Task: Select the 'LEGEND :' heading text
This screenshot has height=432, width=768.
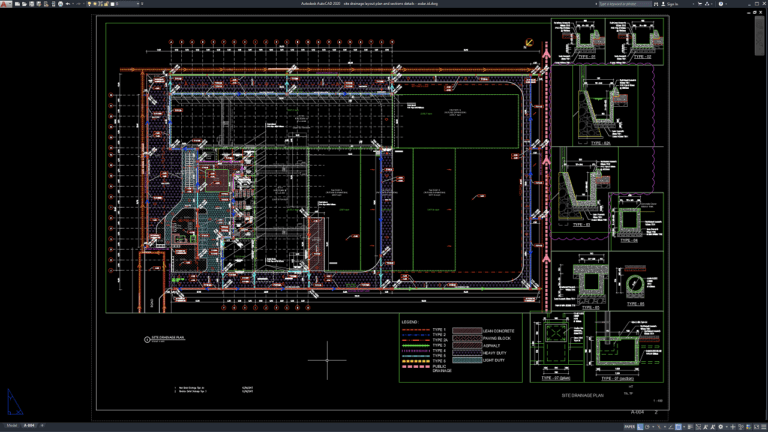Action: click(x=410, y=322)
